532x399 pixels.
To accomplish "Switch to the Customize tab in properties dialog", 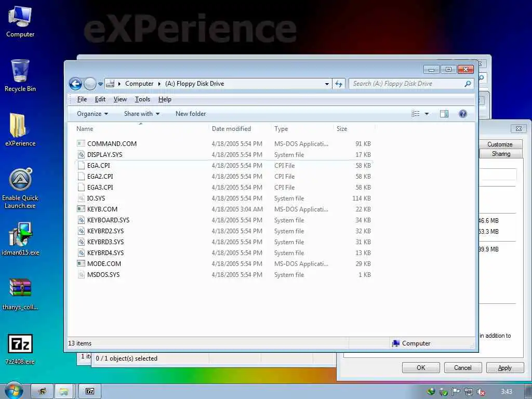I will (x=500, y=144).
